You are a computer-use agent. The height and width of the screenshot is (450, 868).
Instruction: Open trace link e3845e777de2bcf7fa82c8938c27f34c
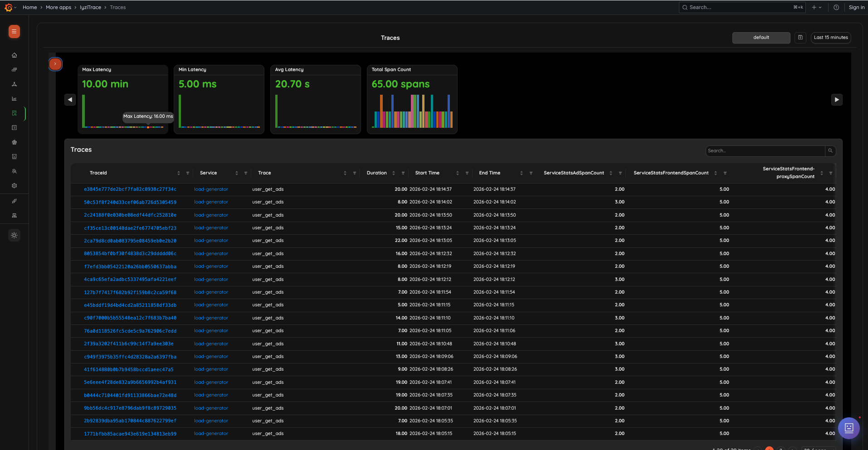pyautogui.click(x=130, y=189)
